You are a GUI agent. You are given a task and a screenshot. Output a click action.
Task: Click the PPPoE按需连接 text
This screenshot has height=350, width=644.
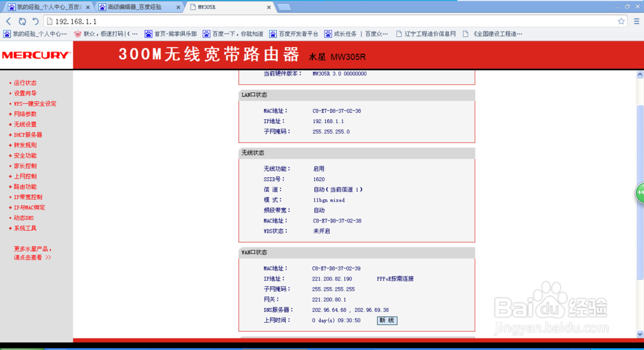coord(395,279)
